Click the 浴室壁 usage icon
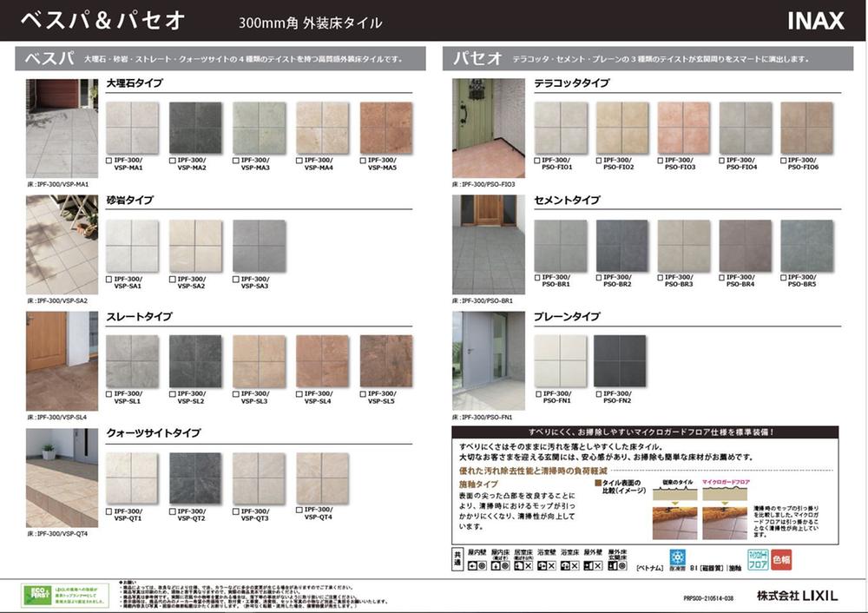The height and width of the screenshot is (613, 868). [546, 566]
